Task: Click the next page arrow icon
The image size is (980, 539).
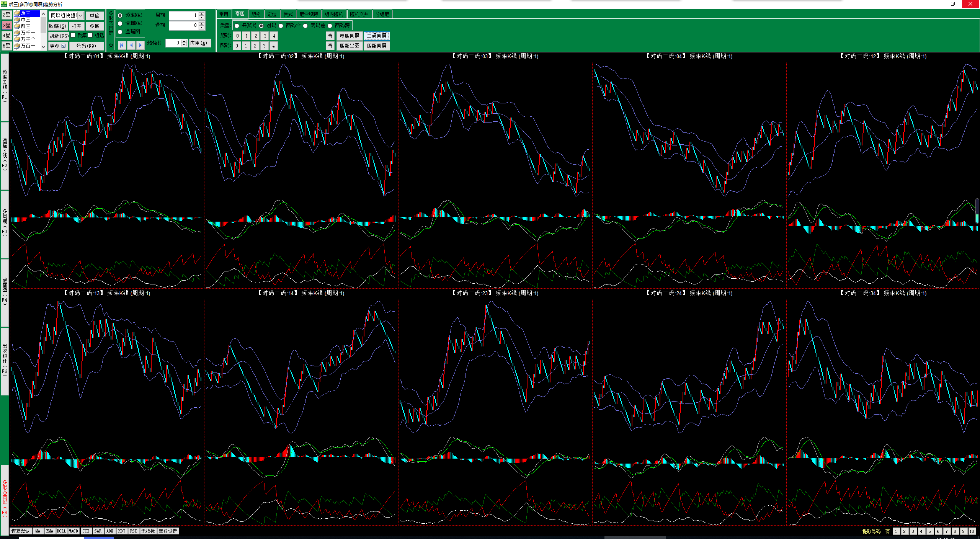Action: pos(140,45)
